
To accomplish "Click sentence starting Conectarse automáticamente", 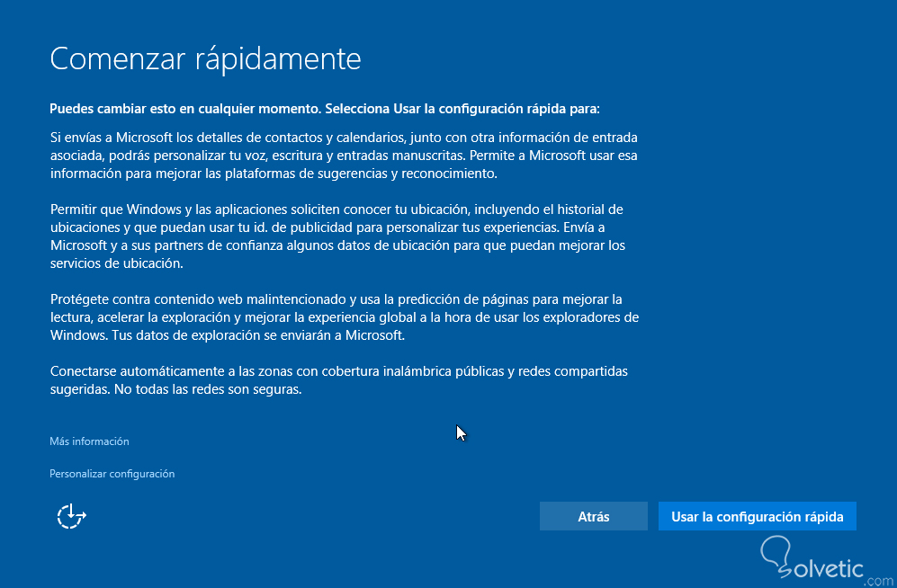I will (x=270, y=371).
